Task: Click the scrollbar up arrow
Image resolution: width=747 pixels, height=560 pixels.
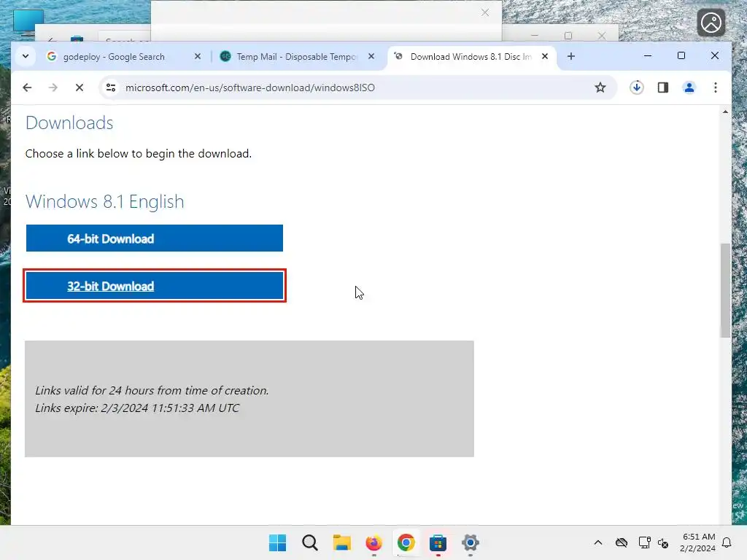Action: coord(725,112)
